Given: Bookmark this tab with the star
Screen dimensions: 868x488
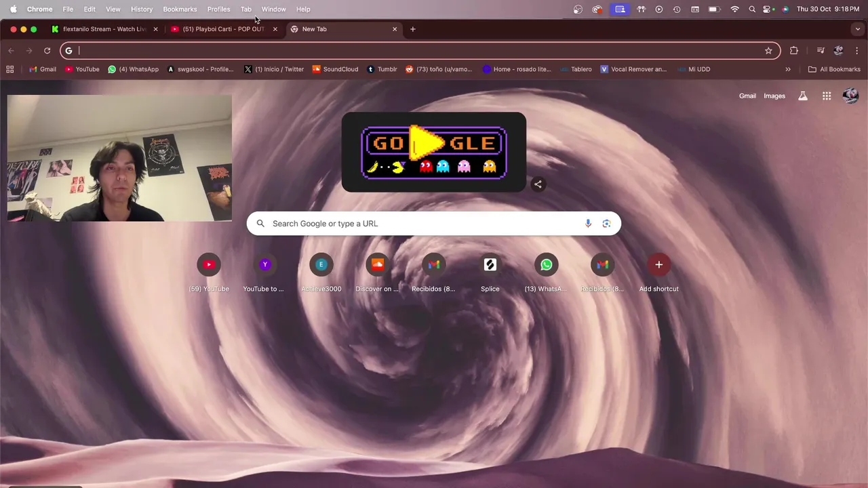Looking at the screenshot, I should point(768,50).
